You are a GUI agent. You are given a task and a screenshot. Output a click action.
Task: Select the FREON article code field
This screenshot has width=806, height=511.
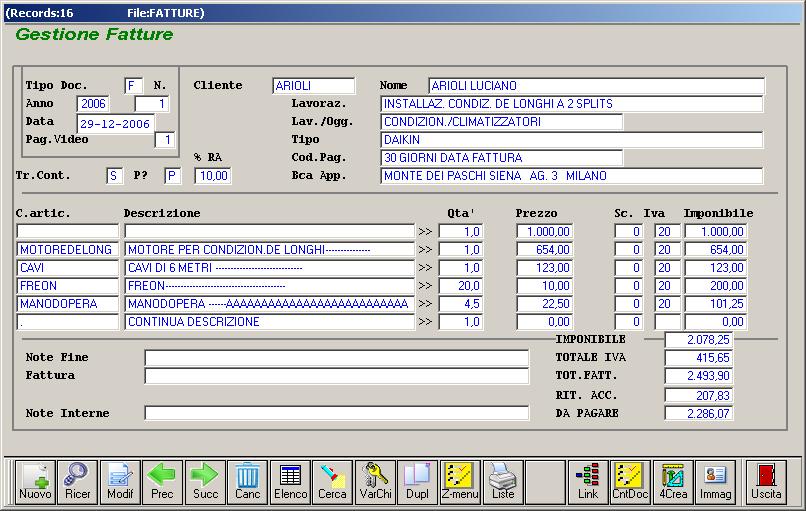pos(67,286)
